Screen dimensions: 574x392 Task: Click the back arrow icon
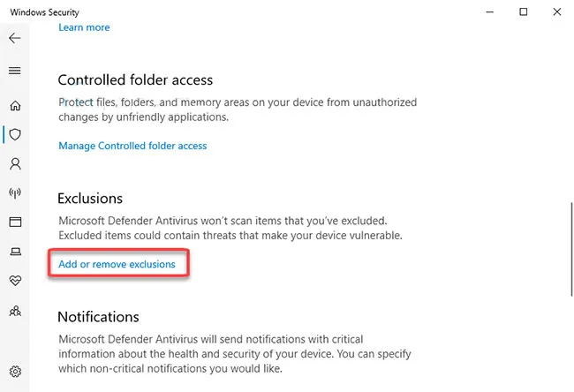[14, 38]
